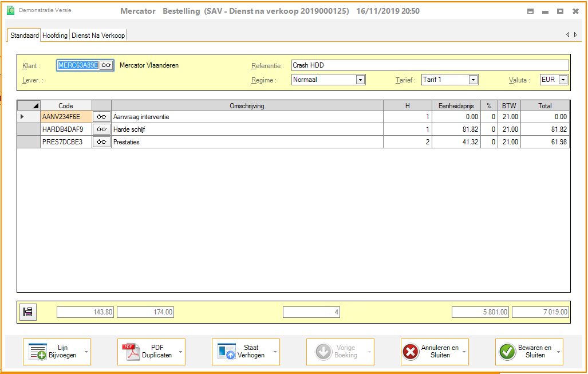This screenshot has height=374, width=588.
Task: Click lookup glasses icon for HARDB4DAF9 row
Action: (x=101, y=129)
